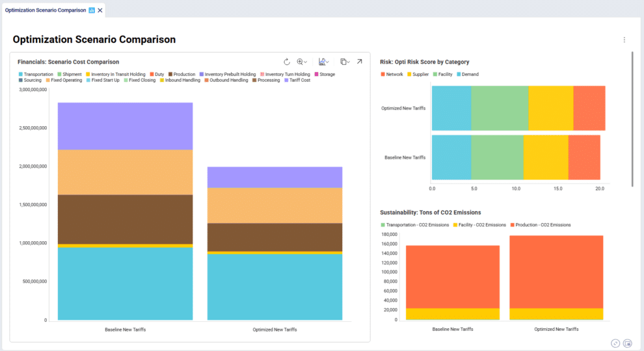Select Supplier segment of Baseline risk bar
Viewport: 644px width, 351px height.
click(x=546, y=158)
